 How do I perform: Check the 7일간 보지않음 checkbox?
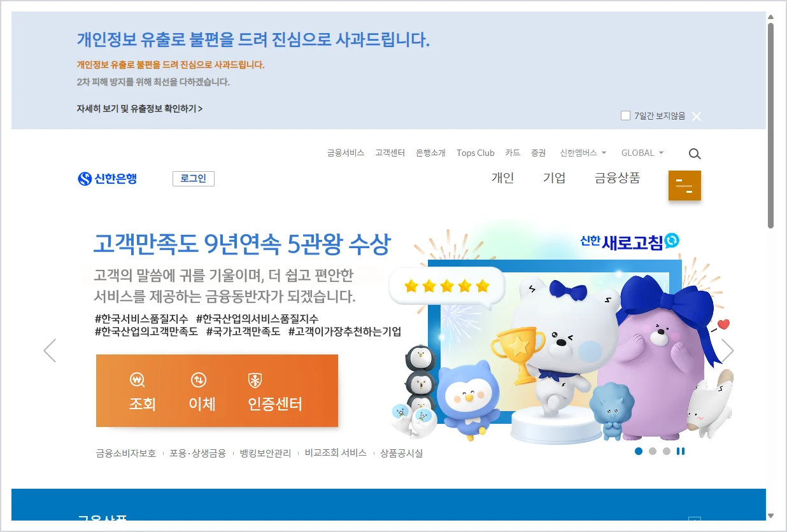tap(625, 116)
